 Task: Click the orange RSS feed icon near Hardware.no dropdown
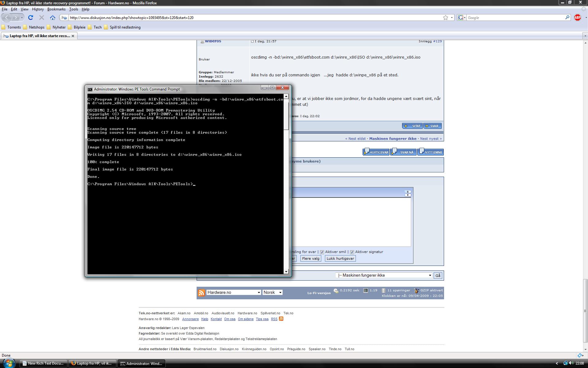(201, 293)
